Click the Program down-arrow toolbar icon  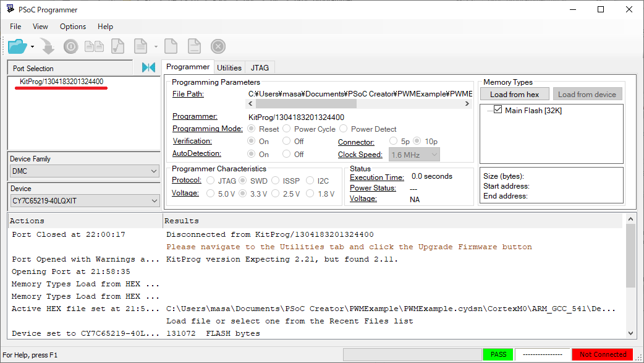48,46
